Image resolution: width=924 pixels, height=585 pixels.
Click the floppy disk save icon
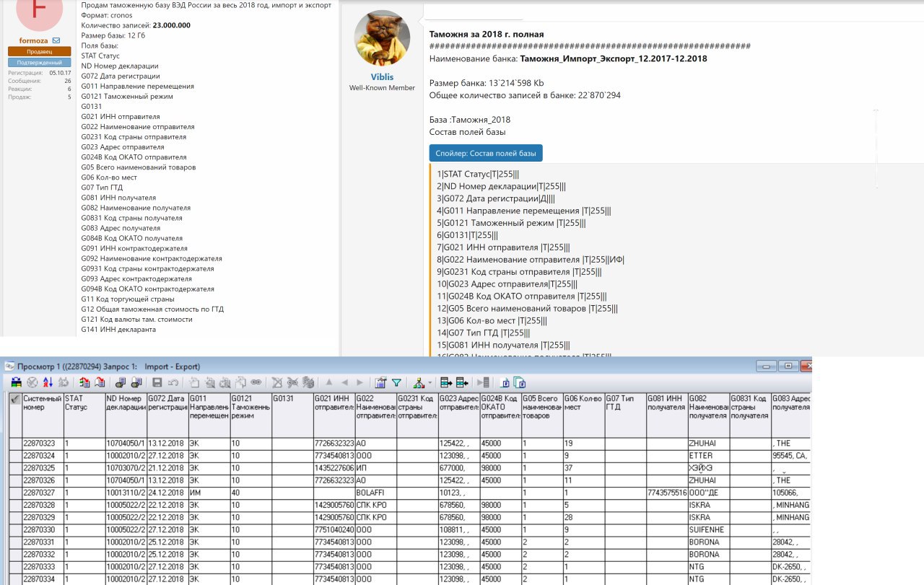(157, 382)
